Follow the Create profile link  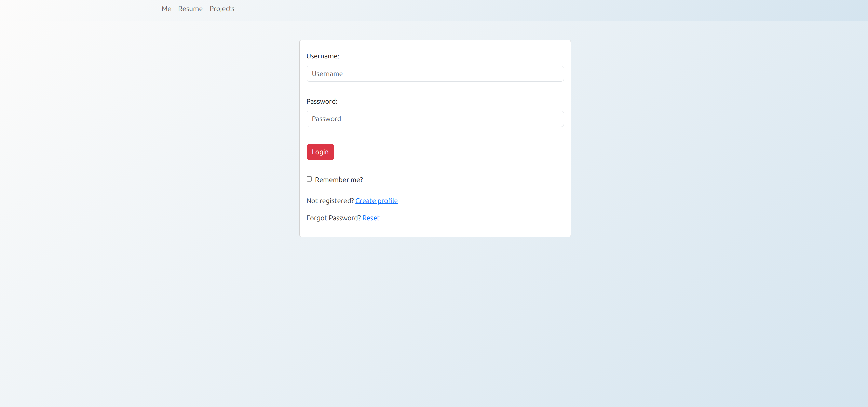coord(376,201)
